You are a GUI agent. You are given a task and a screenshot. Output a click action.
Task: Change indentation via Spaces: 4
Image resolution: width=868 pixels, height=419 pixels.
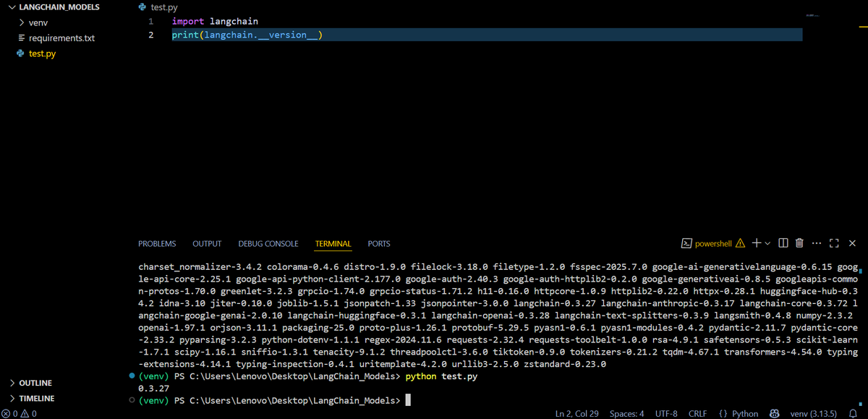point(626,413)
